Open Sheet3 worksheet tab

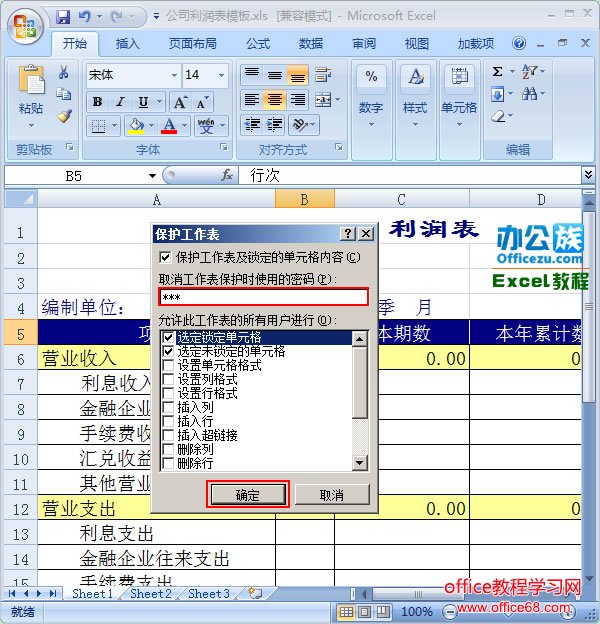coord(208,593)
